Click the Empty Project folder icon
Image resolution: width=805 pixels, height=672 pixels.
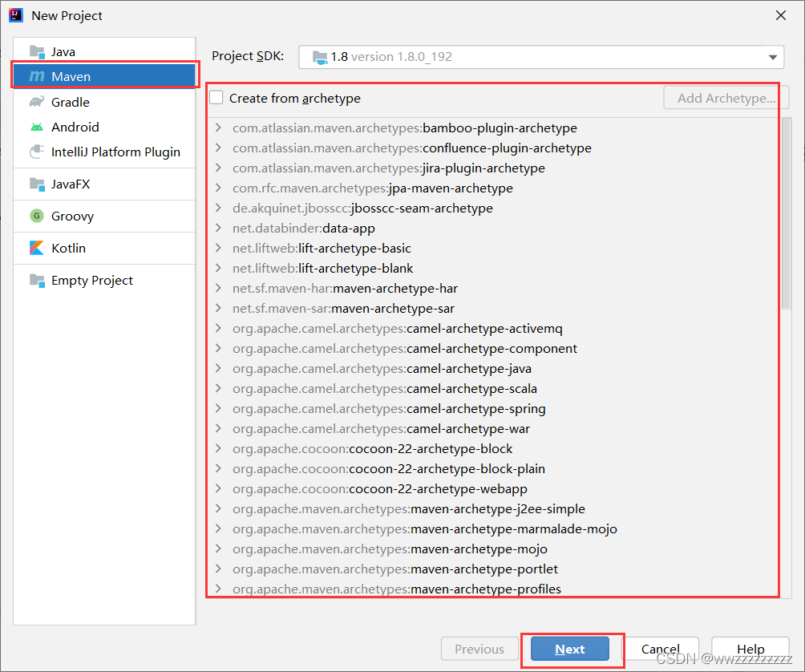(37, 281)
